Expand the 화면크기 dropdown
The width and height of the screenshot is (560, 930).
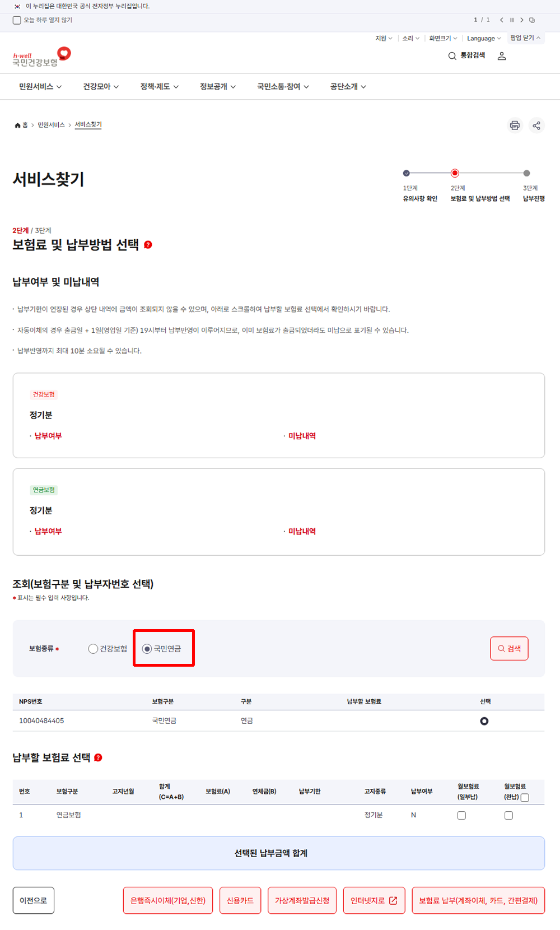click(x=442, y=38)
